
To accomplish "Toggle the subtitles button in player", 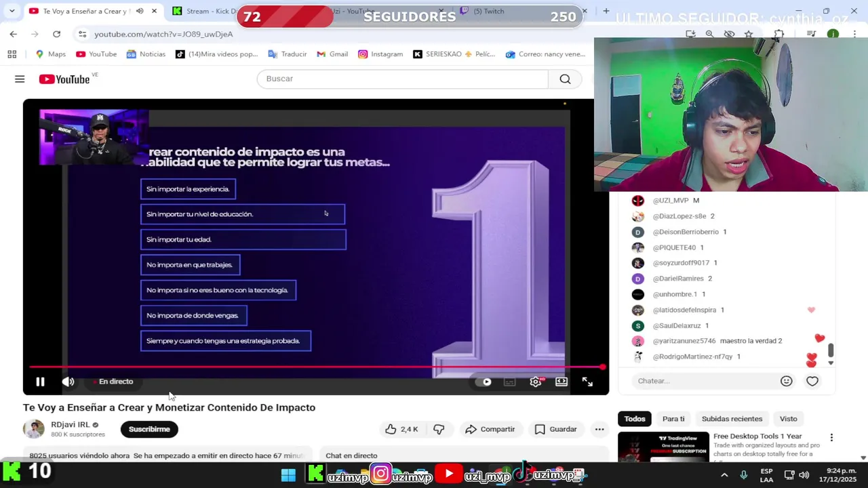I will (x=510, y=382).
